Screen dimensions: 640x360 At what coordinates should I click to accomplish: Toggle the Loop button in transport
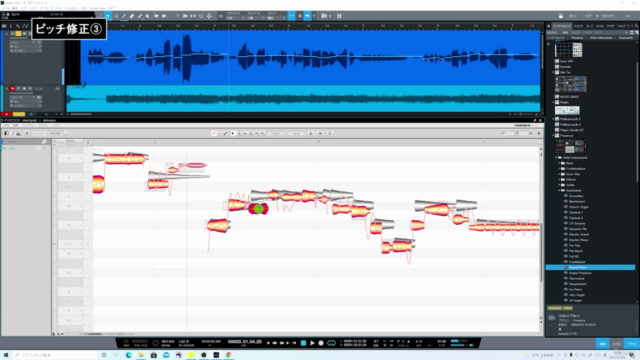331,343
